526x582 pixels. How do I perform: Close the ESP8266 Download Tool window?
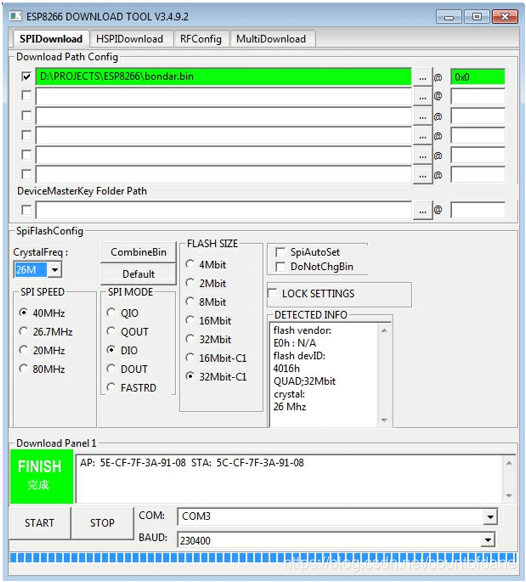(x=505, y=17)
